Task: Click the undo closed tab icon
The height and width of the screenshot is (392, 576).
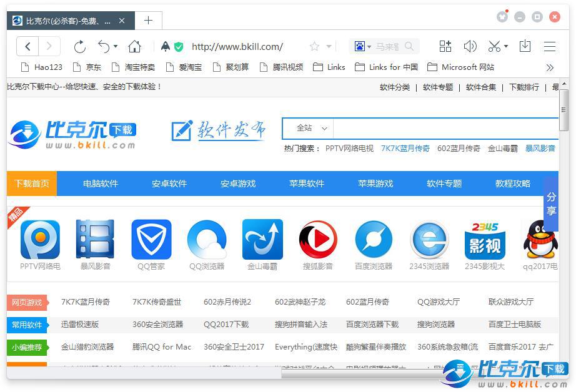Action: point(104,47)
